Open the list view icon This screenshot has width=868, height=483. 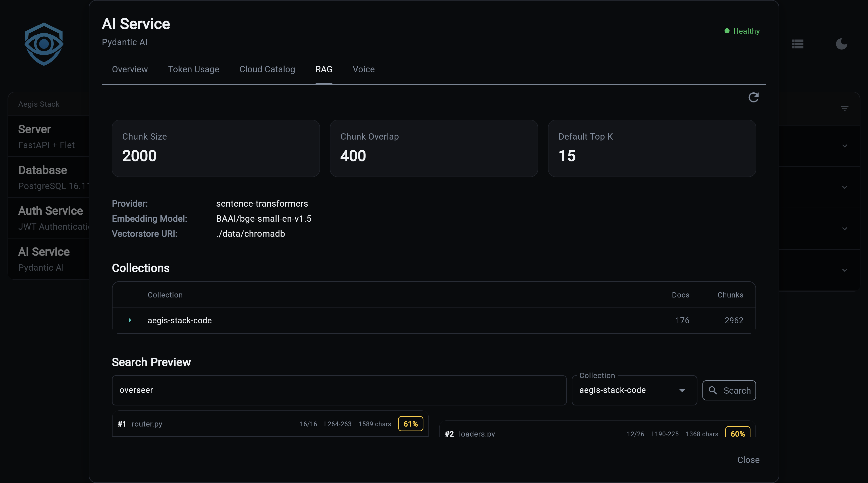pyautogui.click(x=797, y=44)
